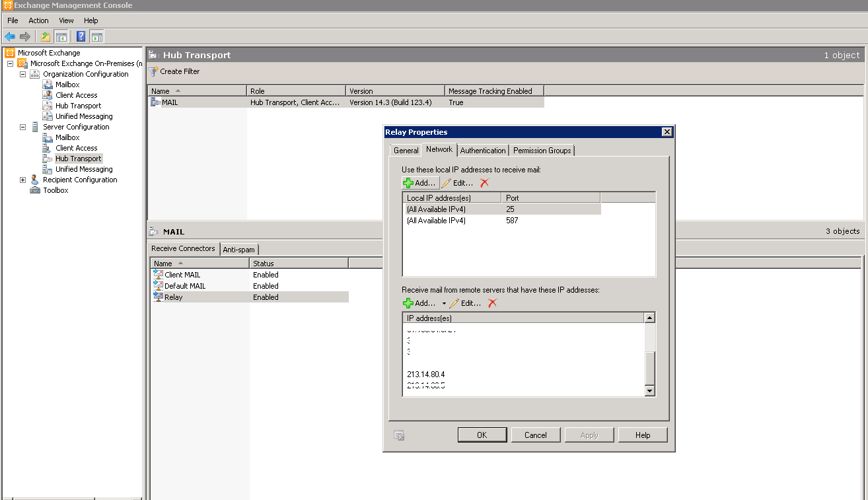Open the Help menu
The height and width of the screenshot is (500, 868).
tap(91, 20)
